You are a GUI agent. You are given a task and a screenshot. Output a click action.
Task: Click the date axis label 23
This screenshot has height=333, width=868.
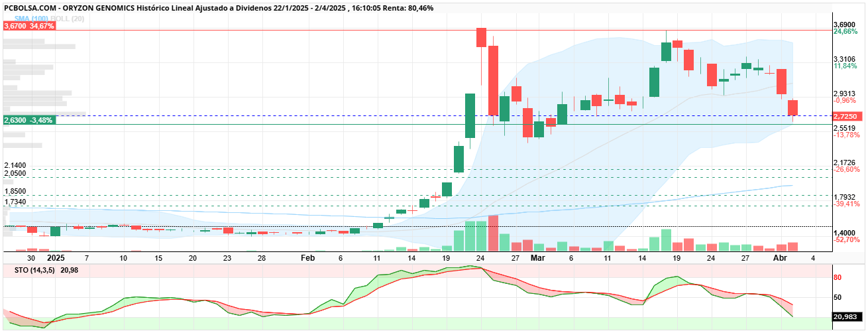(x=227, y=258)
